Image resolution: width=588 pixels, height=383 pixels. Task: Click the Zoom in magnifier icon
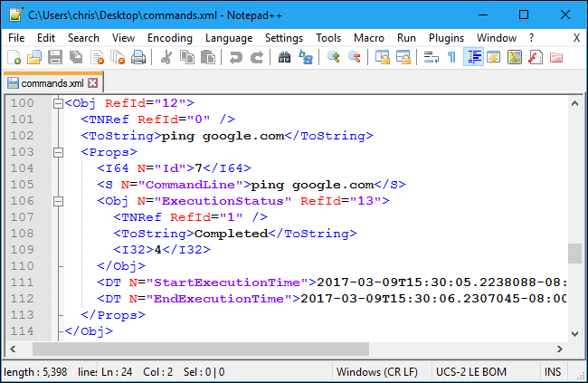[334, 57]
